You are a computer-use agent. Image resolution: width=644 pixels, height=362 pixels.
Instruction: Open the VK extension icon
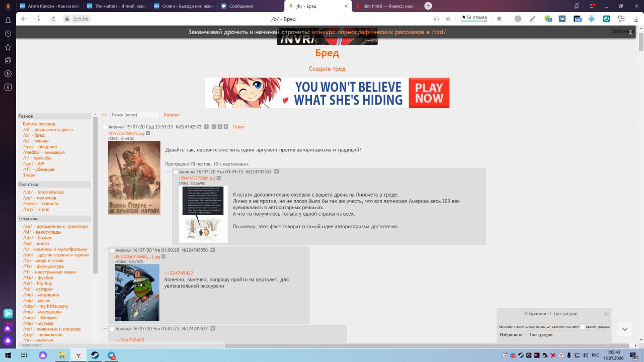pyautogui.click(x=562, y=19)
